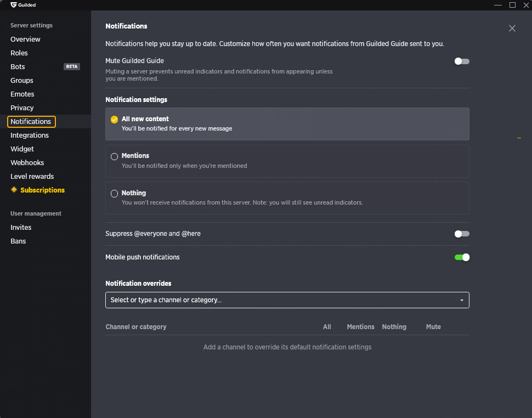The width and height of the screenshot is (532, 418).
Task: Select the Nothing radio option
Action: (x=114, y=194)
